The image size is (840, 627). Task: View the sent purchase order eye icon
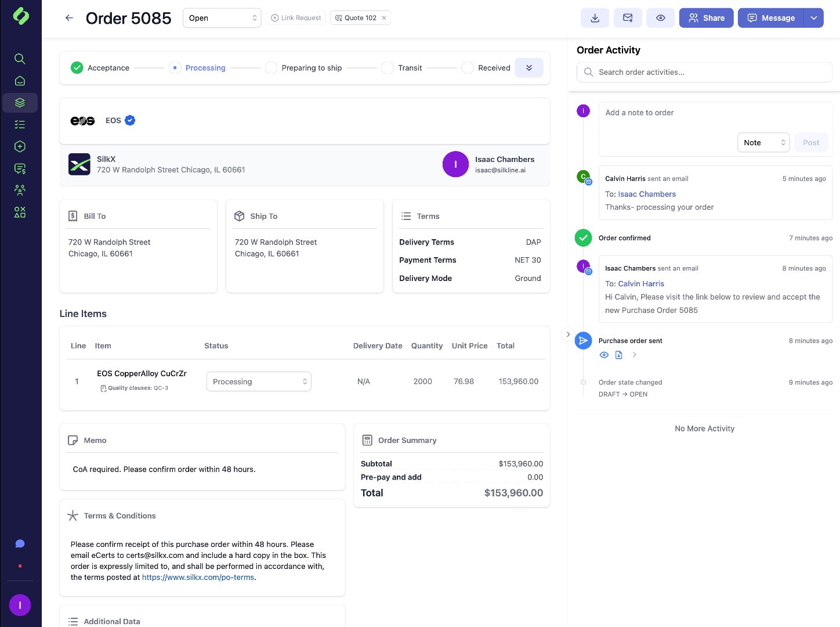pyautogui.click(x=604, y=355)
